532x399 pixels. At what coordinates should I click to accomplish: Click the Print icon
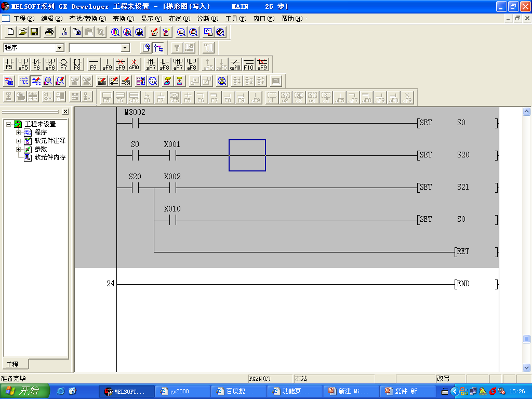click(x=49, y=32)
